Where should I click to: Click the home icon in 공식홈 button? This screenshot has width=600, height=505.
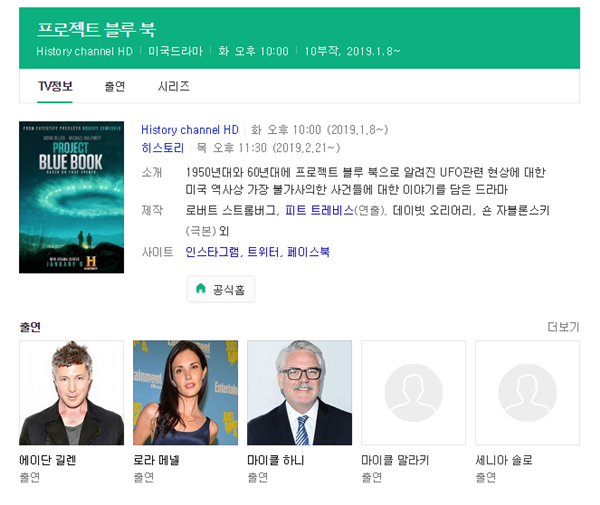[201, 288]
